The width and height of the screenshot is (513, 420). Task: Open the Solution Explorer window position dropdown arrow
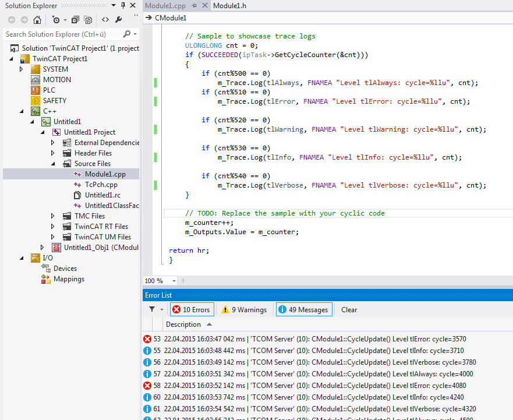point(114,5)
